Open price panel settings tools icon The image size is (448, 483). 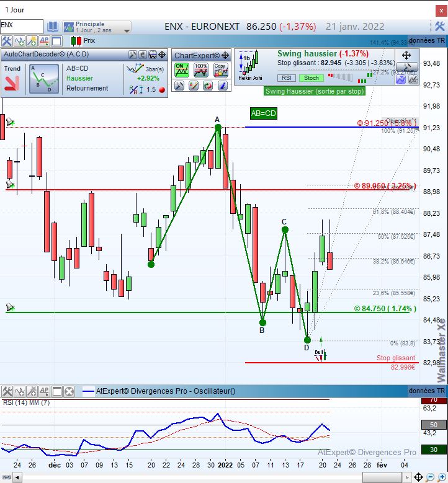tap(6, 41)
